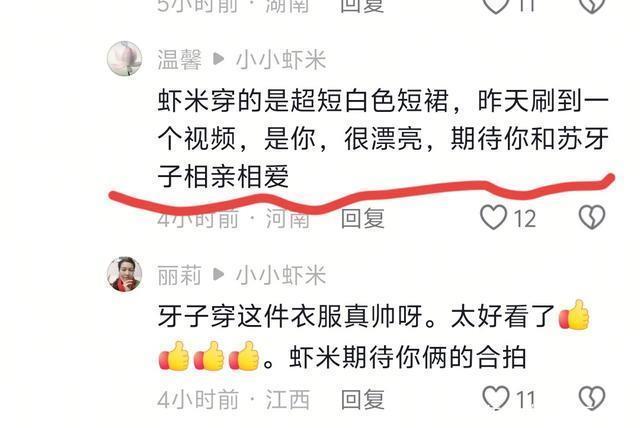Open 小小虾米 mentioned in 温馨's comment
The height and width of the screenshot is (428, 640).
tap(281, 60)
